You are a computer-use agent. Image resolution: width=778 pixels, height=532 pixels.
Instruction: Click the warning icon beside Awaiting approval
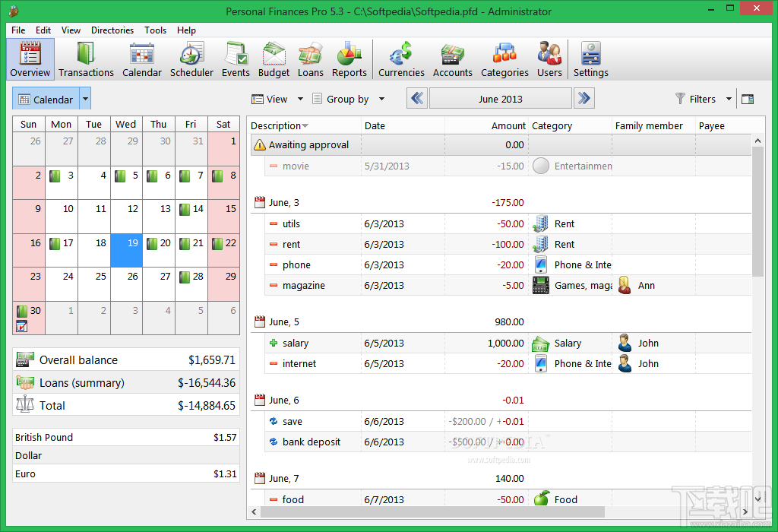point(260,145)
